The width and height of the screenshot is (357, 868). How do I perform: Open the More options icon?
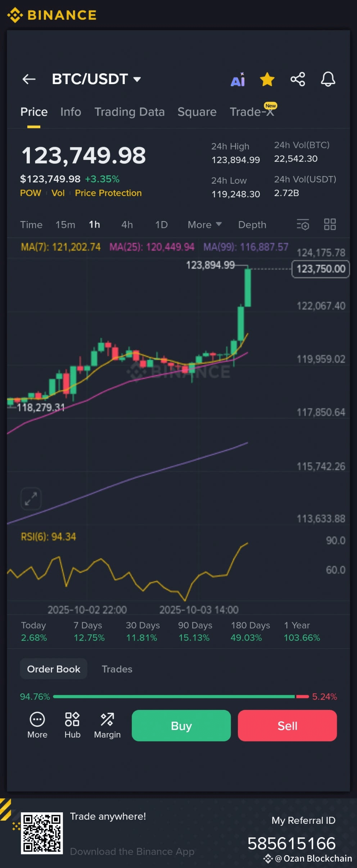tap(37, 726)
